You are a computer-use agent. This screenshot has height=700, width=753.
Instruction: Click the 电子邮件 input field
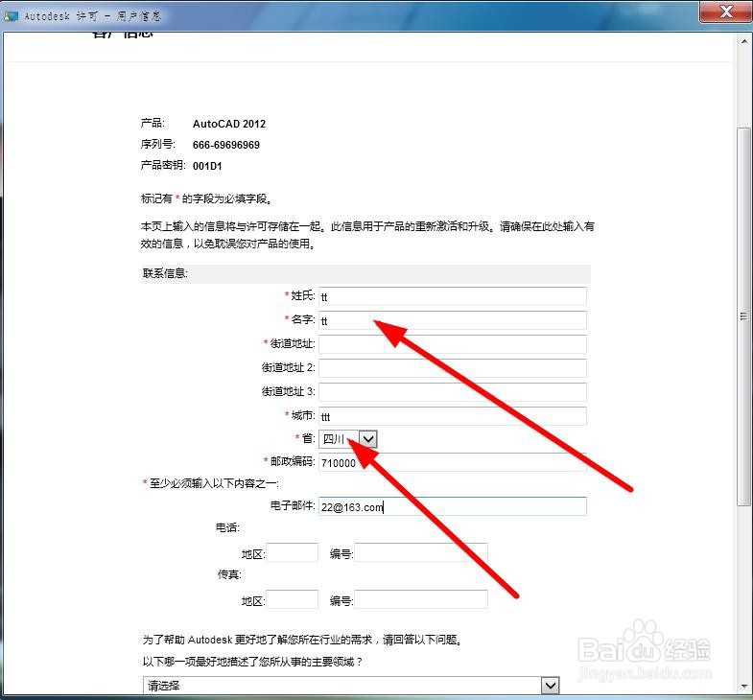click(x=453, y=506)
